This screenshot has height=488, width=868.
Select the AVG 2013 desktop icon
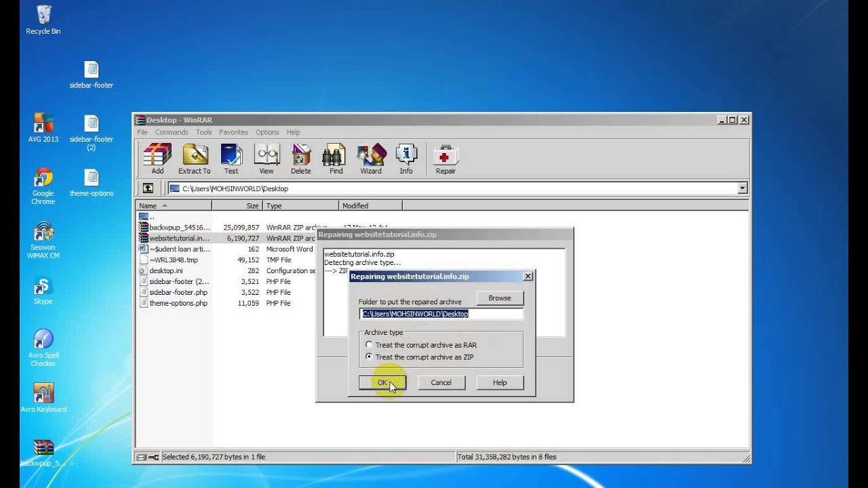coord(43,128)
